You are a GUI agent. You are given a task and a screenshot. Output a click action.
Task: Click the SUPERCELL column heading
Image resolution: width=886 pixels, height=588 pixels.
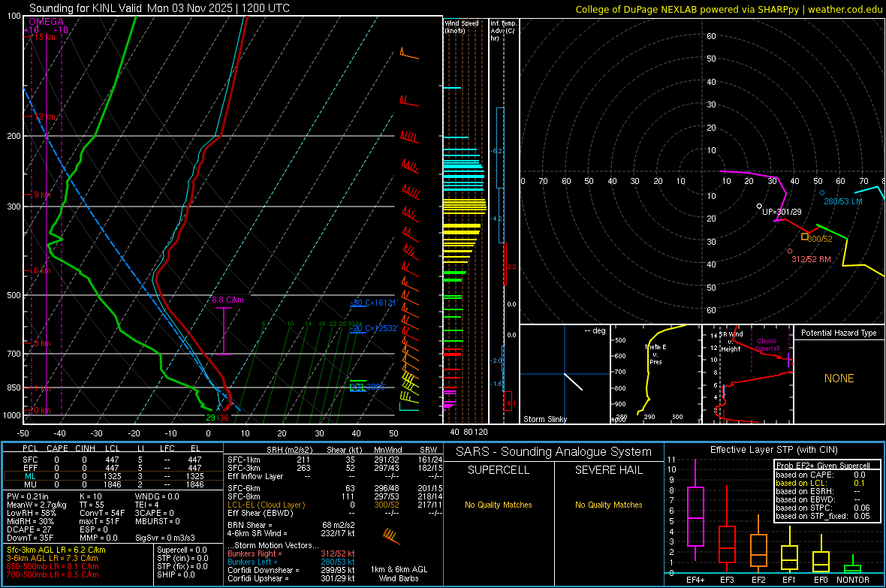click(499, 470)
